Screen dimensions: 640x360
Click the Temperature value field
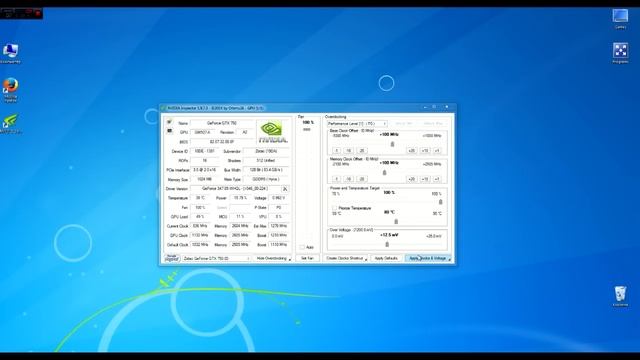pos(200,198)
